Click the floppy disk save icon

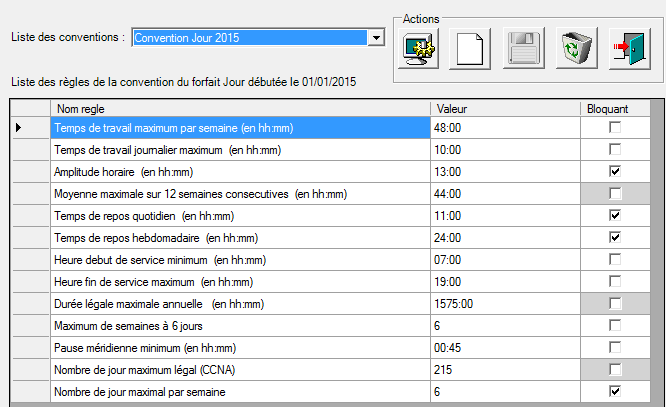pyautogui.click(x=526, y=49)
